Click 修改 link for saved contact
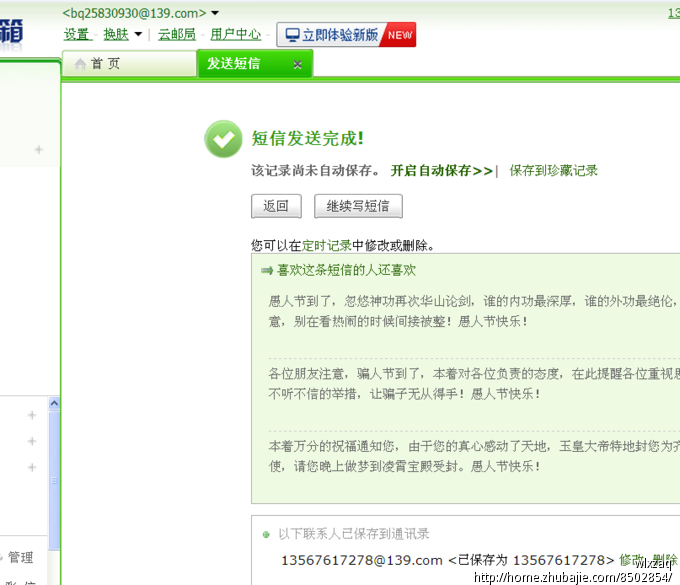The image size is (680, 585). (631, 560)
